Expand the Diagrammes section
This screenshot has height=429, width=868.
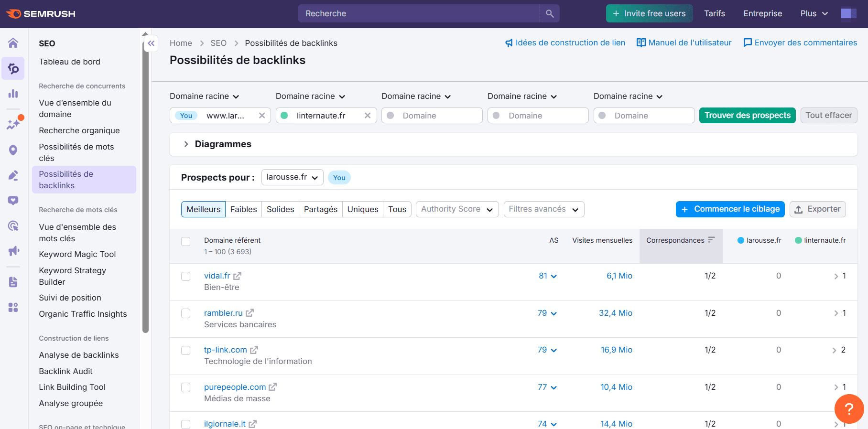186,144
